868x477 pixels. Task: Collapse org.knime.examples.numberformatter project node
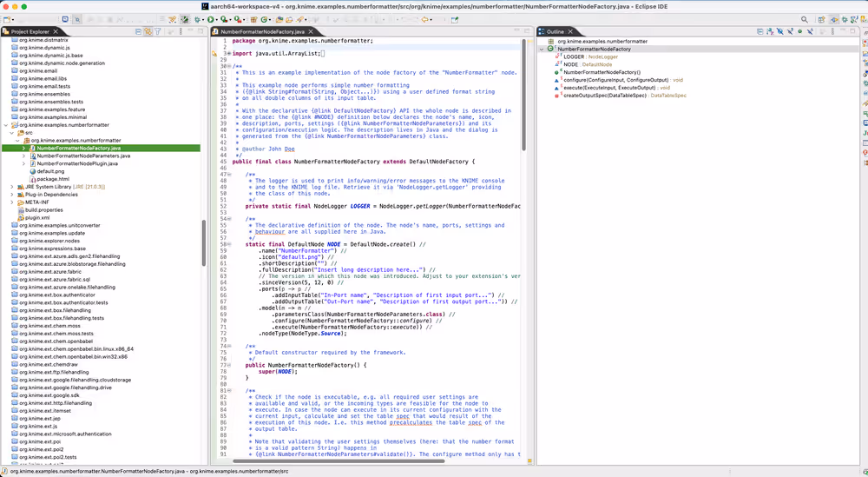tap(6, 125)
